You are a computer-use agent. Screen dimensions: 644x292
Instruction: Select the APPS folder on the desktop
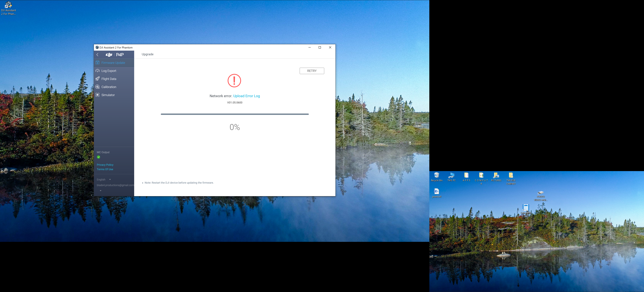[x=466, y=177]
